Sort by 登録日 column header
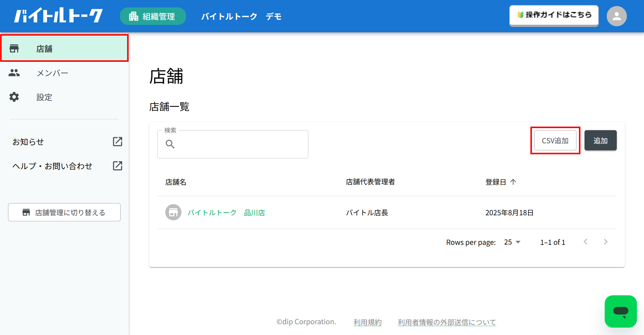Image resolution: width=644 pixels, height=335 pixels. 496,182
